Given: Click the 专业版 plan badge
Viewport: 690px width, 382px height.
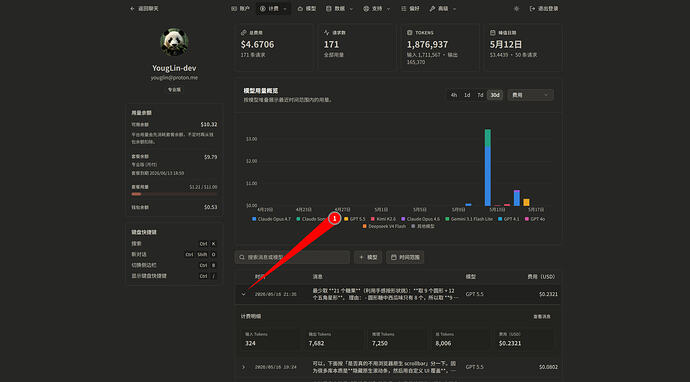Looking at the screenshot, I should pos(174,89).
